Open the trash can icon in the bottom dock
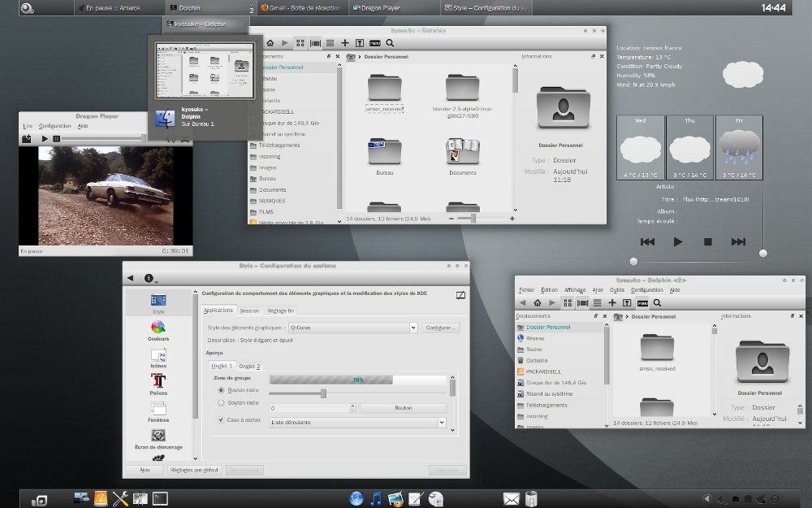This screenshot has width=812, height=508. pos(531,499)
